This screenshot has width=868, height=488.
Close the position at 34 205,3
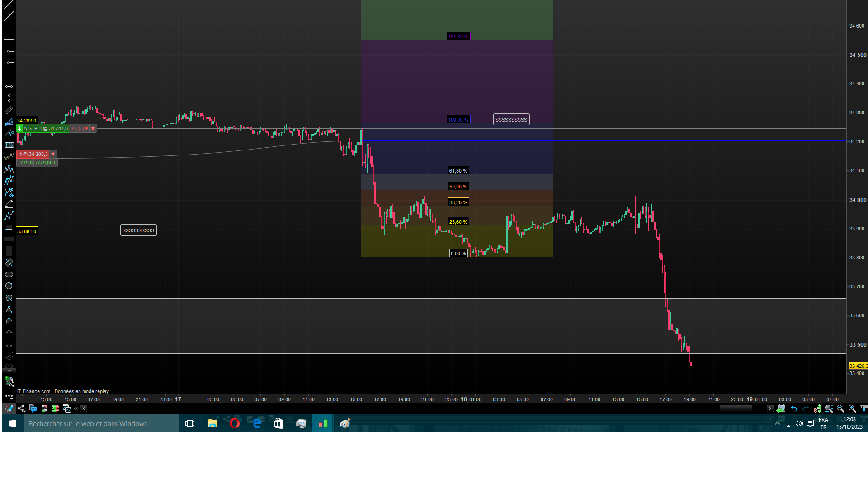click(x=53, y=154)
